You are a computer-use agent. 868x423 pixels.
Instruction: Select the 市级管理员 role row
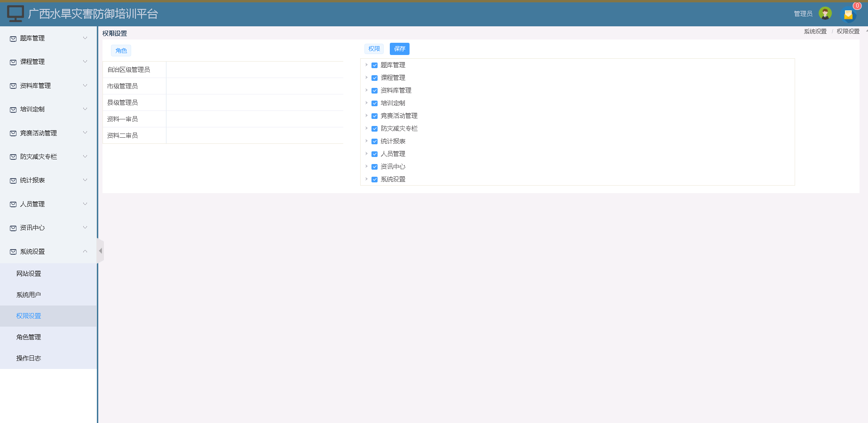coord(123,86)
